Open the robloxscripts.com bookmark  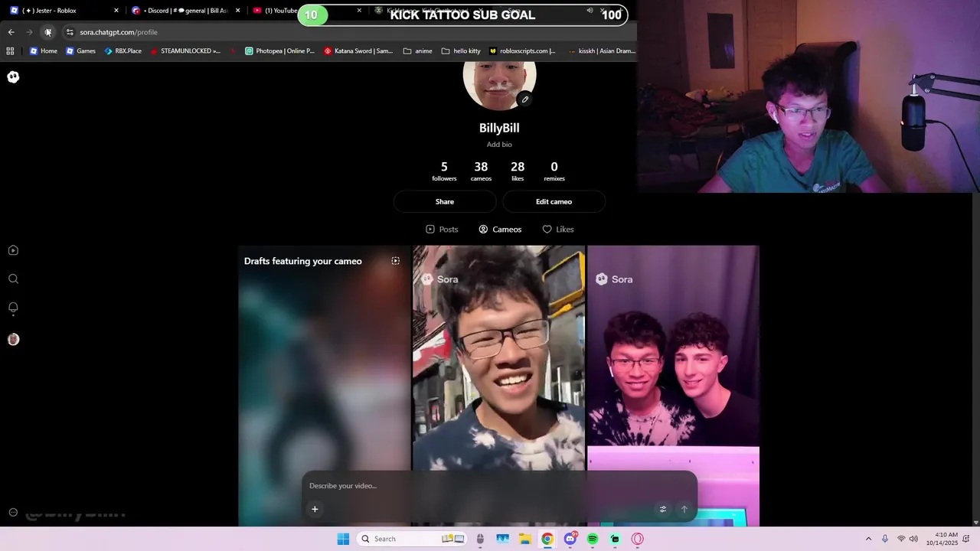(x=522, y=51)
